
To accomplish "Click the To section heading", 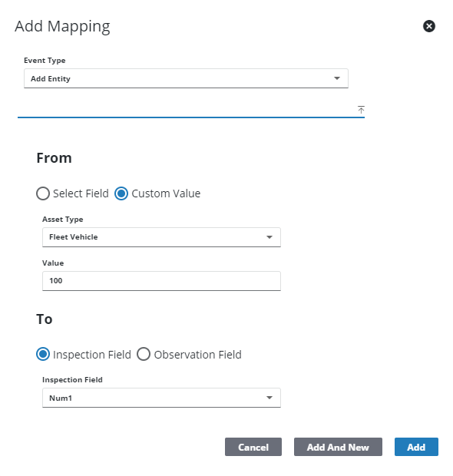I will (x=45, y=319).
